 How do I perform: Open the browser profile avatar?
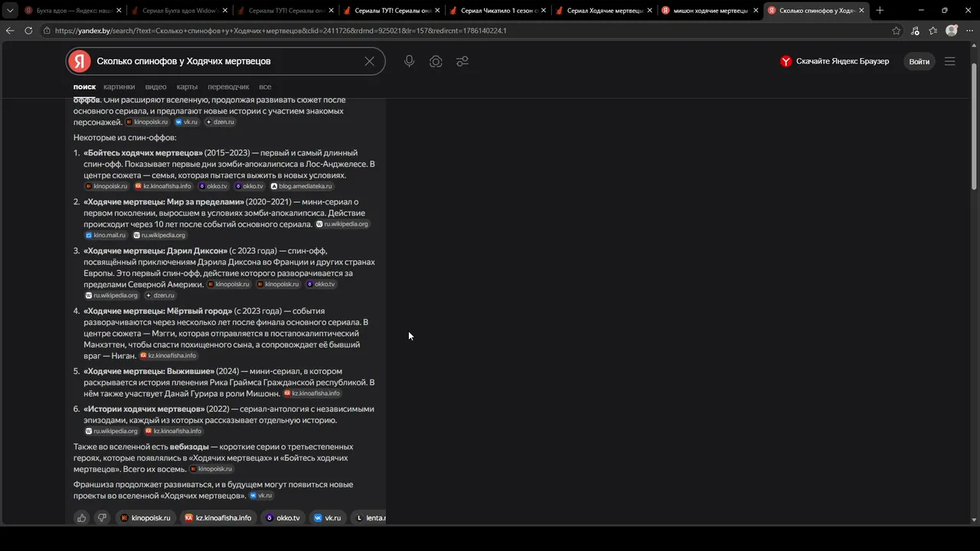(952, 31)
